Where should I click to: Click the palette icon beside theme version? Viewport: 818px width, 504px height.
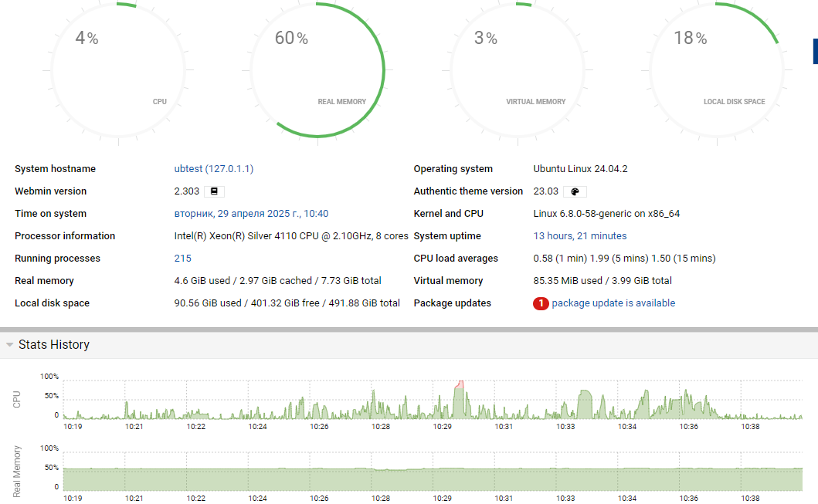(x=574, y=191)
